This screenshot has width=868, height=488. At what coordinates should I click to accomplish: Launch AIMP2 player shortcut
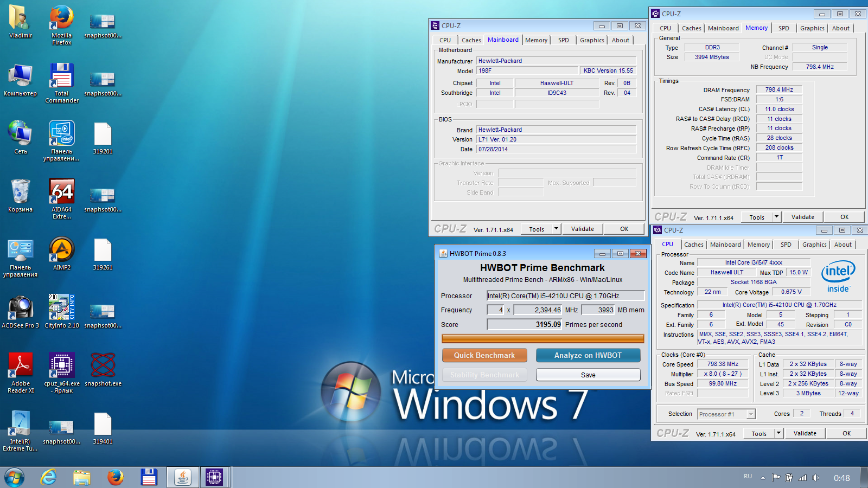[x=61, y=254]
